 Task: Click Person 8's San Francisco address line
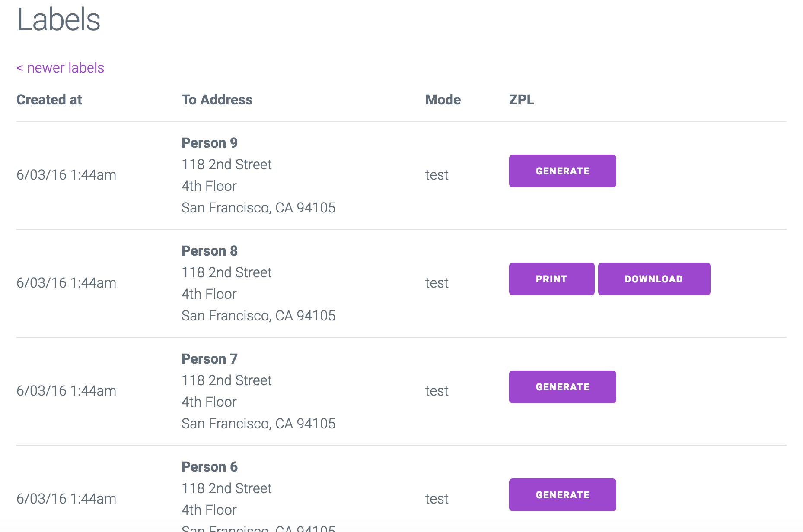(x=258, y=316)
